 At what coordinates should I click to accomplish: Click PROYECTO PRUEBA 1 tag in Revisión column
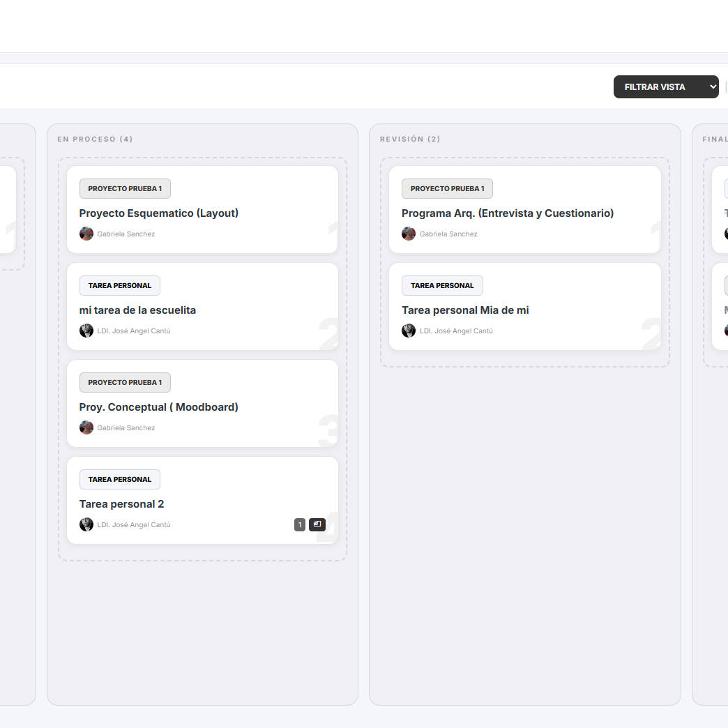pos(447,188)
